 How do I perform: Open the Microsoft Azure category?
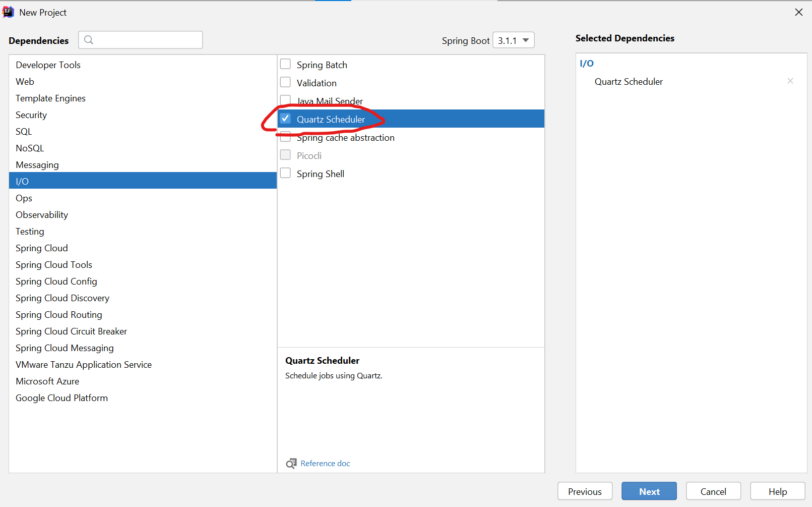(143, 381)
